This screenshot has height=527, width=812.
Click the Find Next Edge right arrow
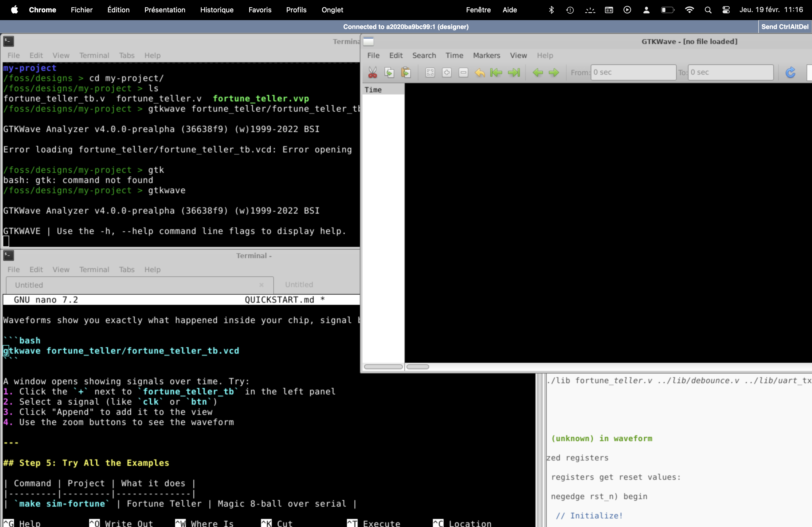click(554, 72)
